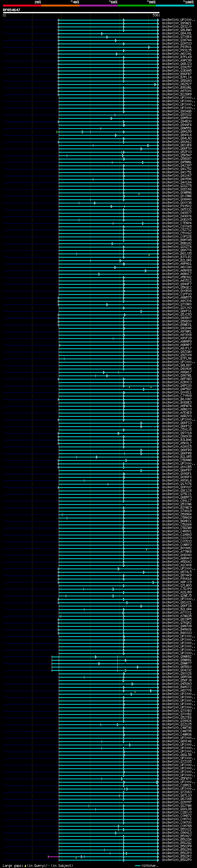The image size is (197, 868).
Task: Click the red ~20% identity color bar
Action: pyautogui.click(x=22, y=6)
